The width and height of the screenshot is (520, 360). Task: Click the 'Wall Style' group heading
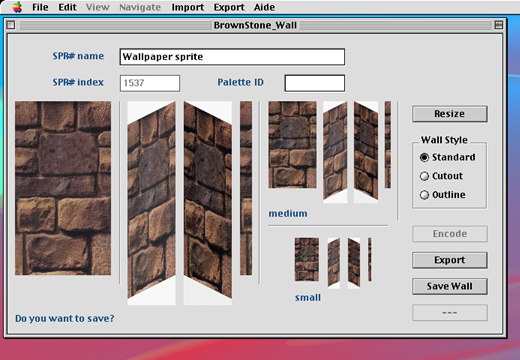pos(444,140)
